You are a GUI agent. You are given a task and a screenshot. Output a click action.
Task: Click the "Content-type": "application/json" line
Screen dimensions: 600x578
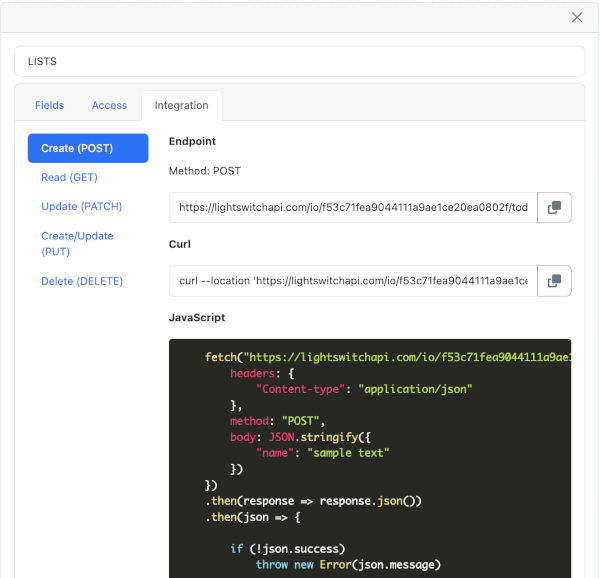(364, 389)
